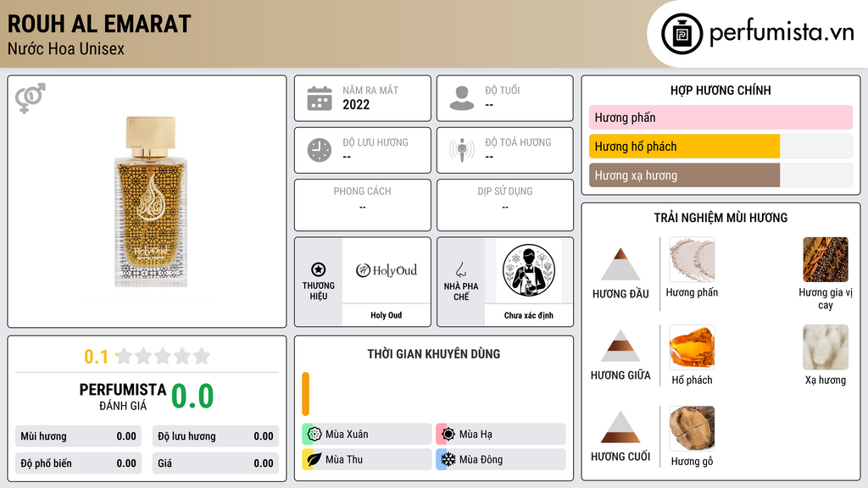Click the Hợp hương chính heading
Viewport: 868px width, 488px height.
(721, 90)
